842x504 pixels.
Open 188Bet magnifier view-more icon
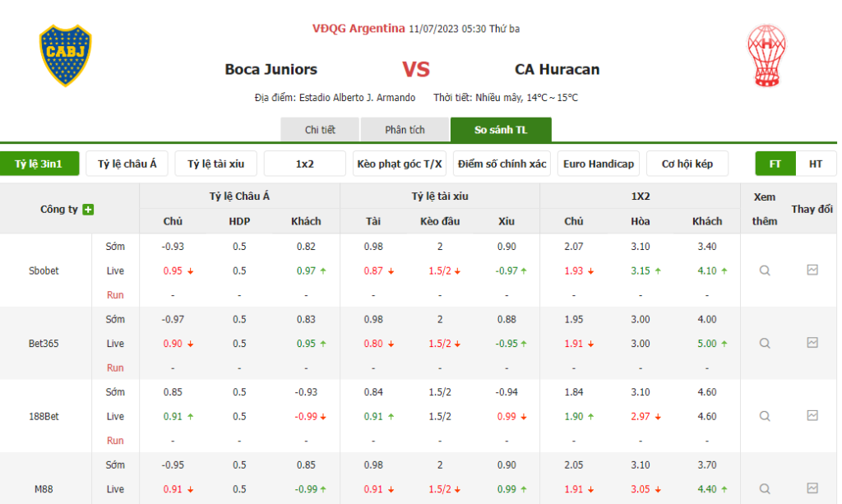[x=765, y=416]
